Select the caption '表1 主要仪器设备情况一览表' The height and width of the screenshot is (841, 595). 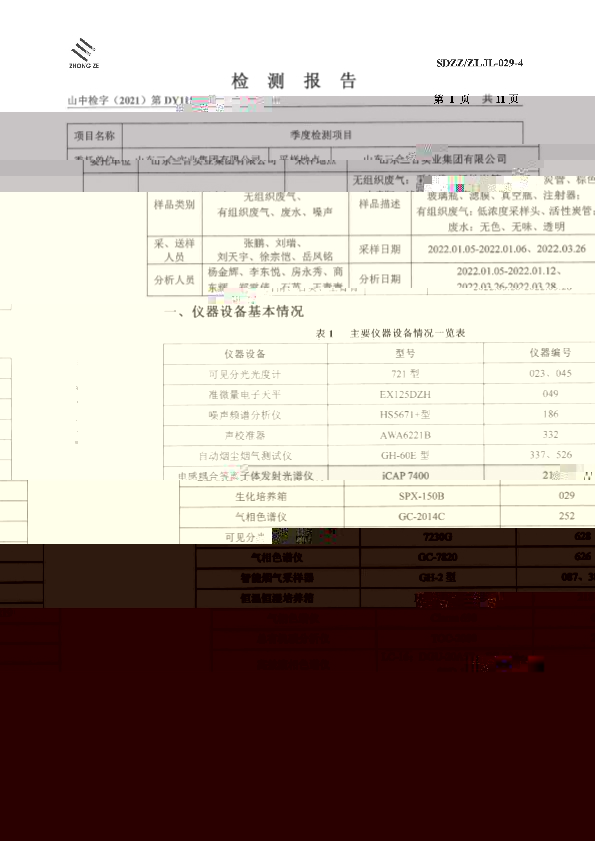tap(391, 333)
